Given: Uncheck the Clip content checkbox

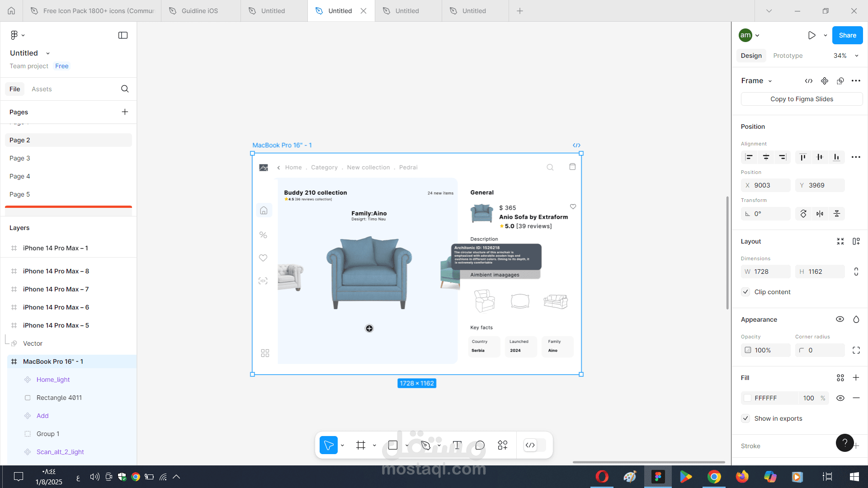Looking at the screenshot, I should 746,292.
